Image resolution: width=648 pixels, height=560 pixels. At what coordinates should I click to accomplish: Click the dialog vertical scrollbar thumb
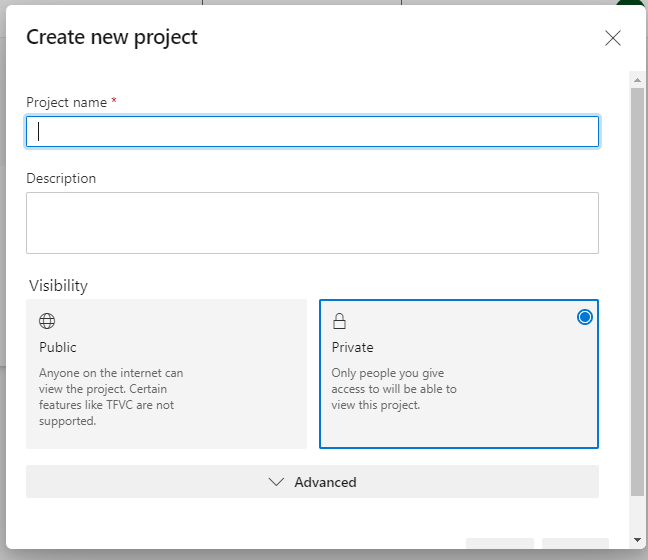click(x=637, y=291)
